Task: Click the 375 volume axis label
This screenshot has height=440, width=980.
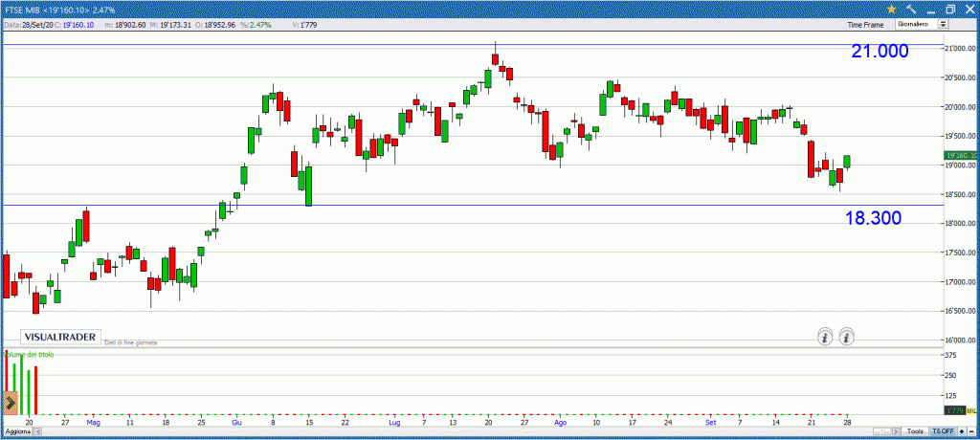Action: coord(950,355)
